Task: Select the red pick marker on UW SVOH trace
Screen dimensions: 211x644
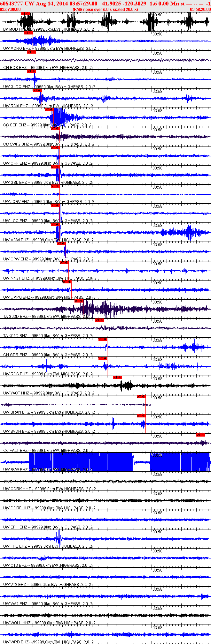Action: 141,416
